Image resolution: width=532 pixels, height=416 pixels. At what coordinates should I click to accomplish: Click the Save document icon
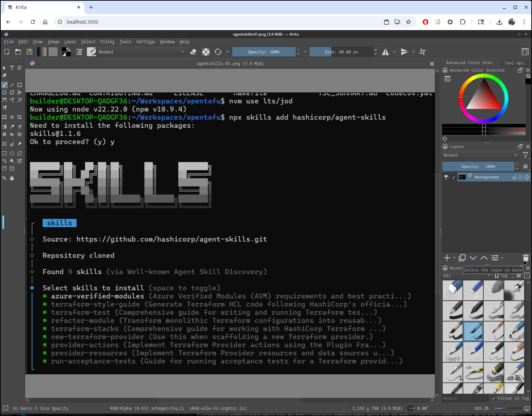tap(29, 52)
